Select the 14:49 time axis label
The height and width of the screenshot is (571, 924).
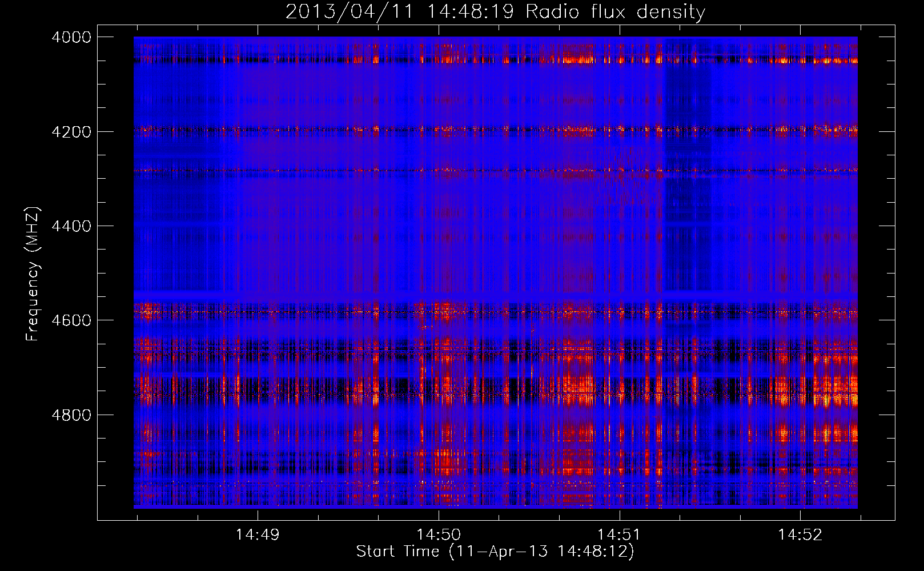pos(258,534)
